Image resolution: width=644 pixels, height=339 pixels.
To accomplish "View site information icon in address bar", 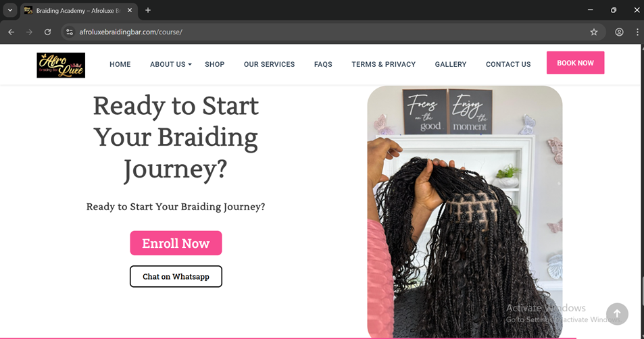I will [70, 32].
